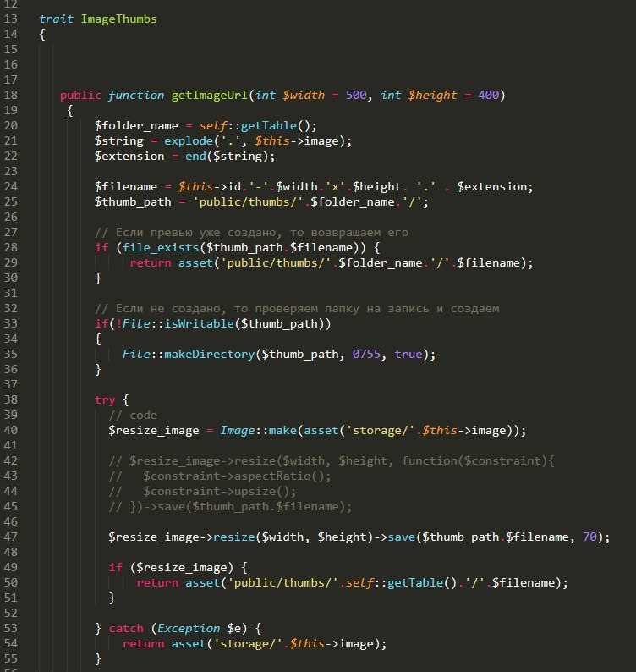Click the trait name ImageThumbs

tap(119, 19)
